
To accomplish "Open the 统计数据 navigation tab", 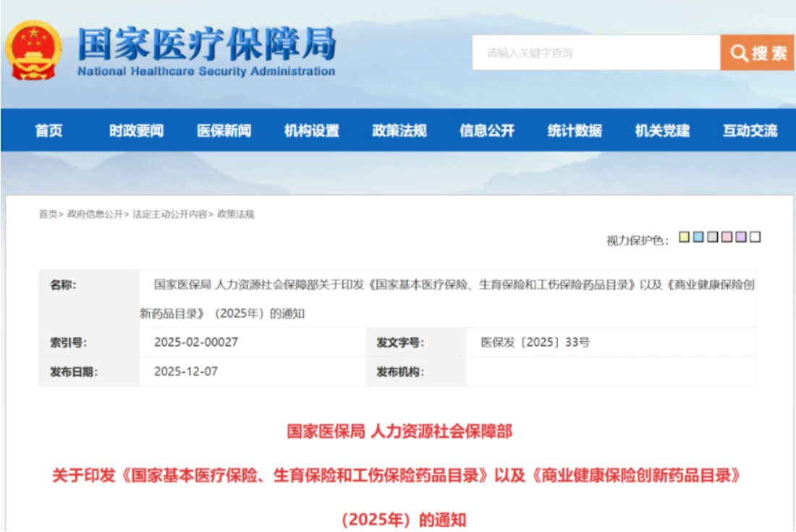I will click(x=575, y=131).
